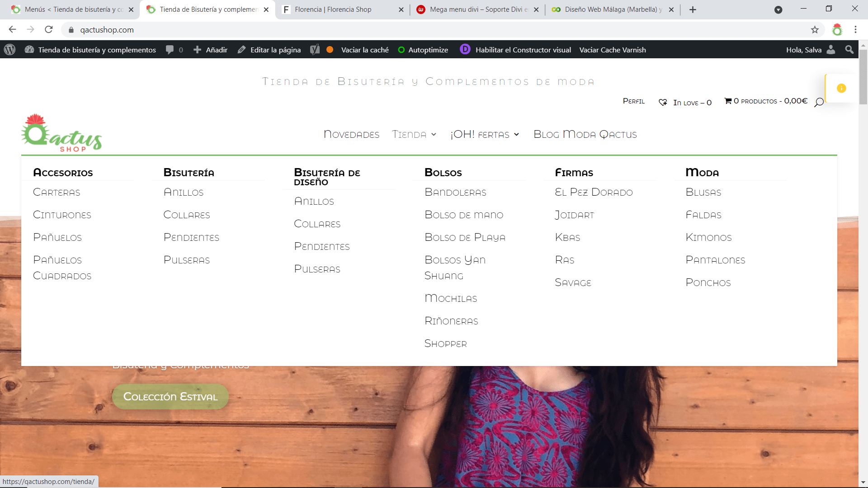
Task: Open the admin bar search magnifier
Action: [x=849, y=50]
